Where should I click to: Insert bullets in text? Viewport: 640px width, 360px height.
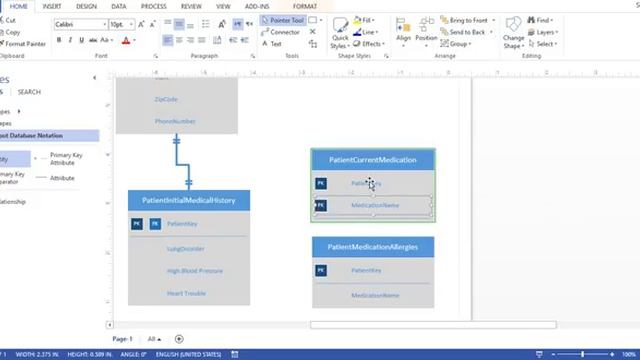(206, 24)
